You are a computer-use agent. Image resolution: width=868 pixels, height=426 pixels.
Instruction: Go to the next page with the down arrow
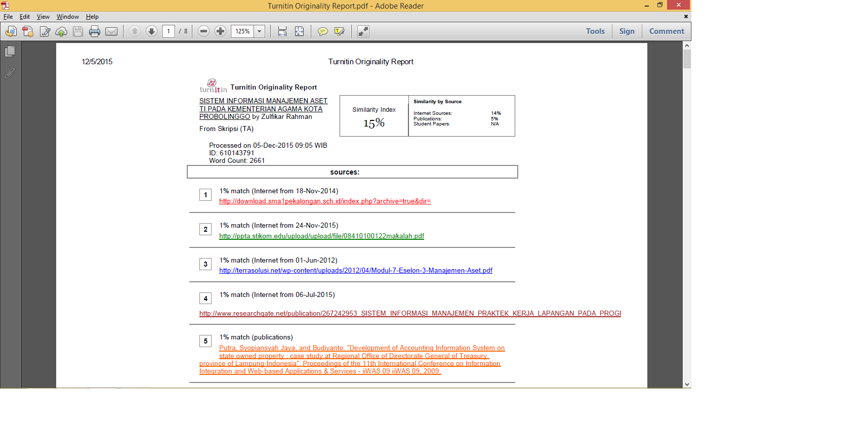[151, 31]
